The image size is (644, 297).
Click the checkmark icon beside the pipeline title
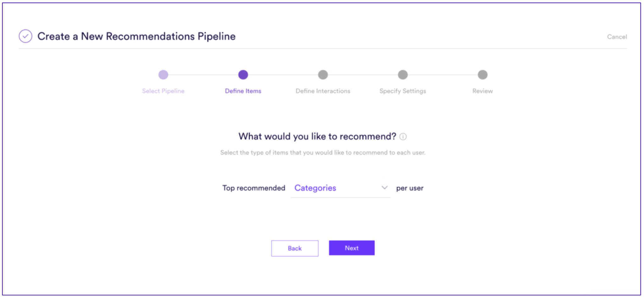pyautogui.click(x=25, y=36)
